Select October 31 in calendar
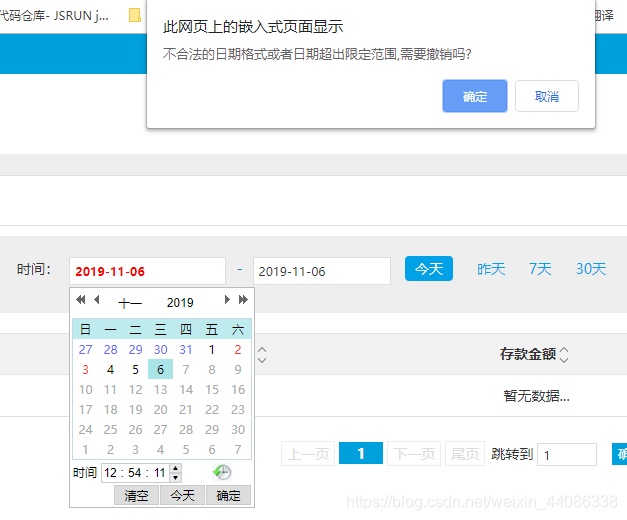This screenshot has width=627, height=520. point(186,349)
